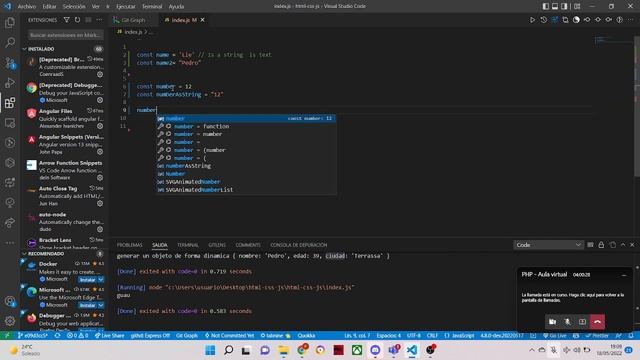Viewport: 640px width, 360px height.
Task: Select 'number - function' snippet suggestion
Action: [247, 126]
